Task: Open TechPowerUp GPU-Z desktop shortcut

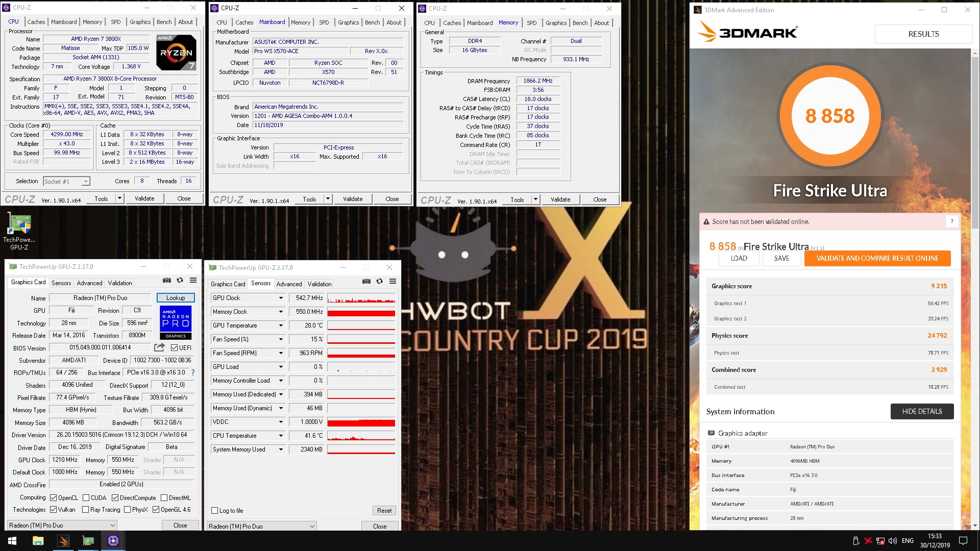Action: tap(19, 232)
